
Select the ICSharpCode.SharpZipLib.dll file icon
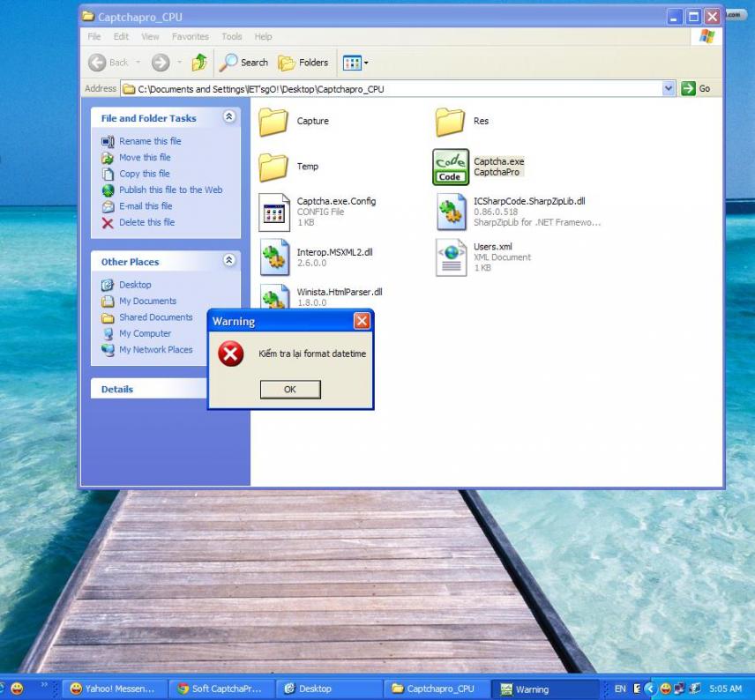[451, 212]
